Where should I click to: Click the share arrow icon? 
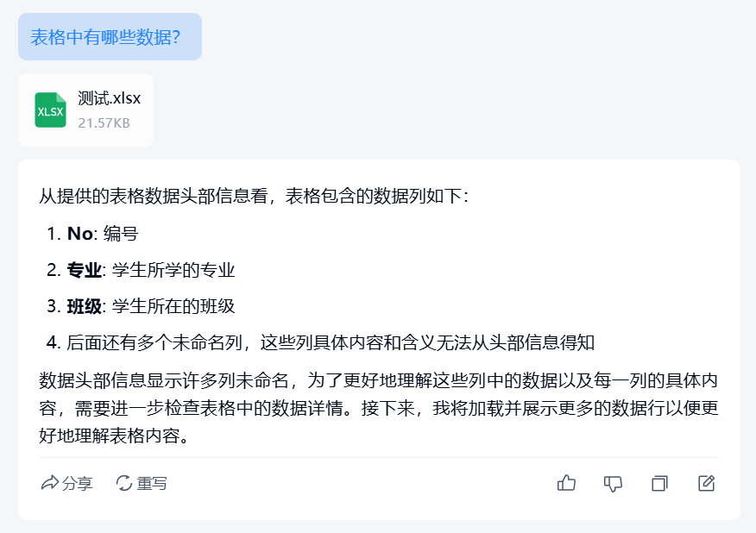pos(49,483)
